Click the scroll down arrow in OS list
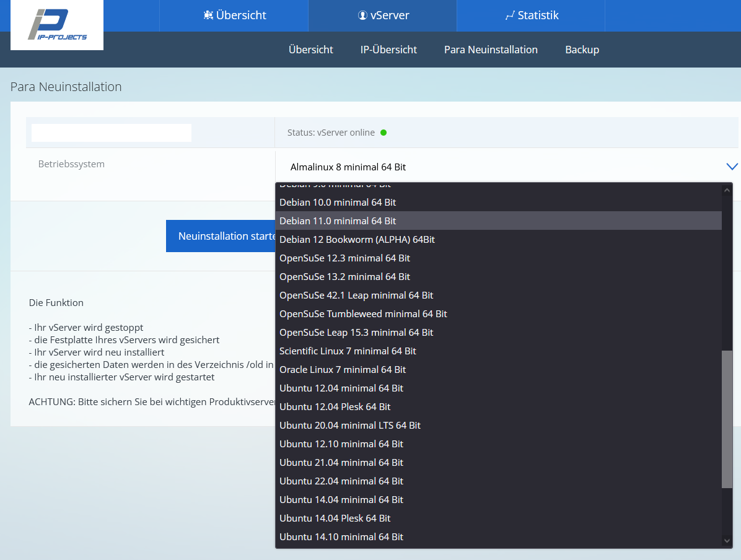The image size is (741, 560). click(727, 541)
